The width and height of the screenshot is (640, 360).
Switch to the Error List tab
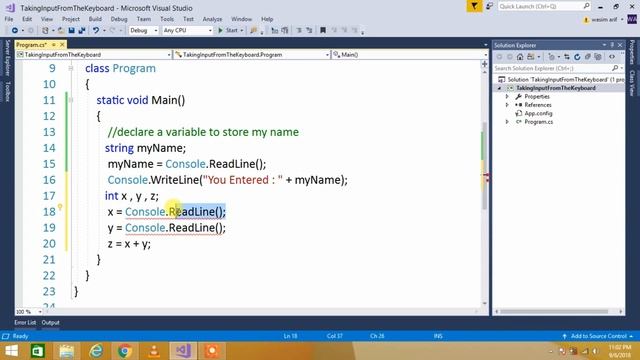point(25,322)
